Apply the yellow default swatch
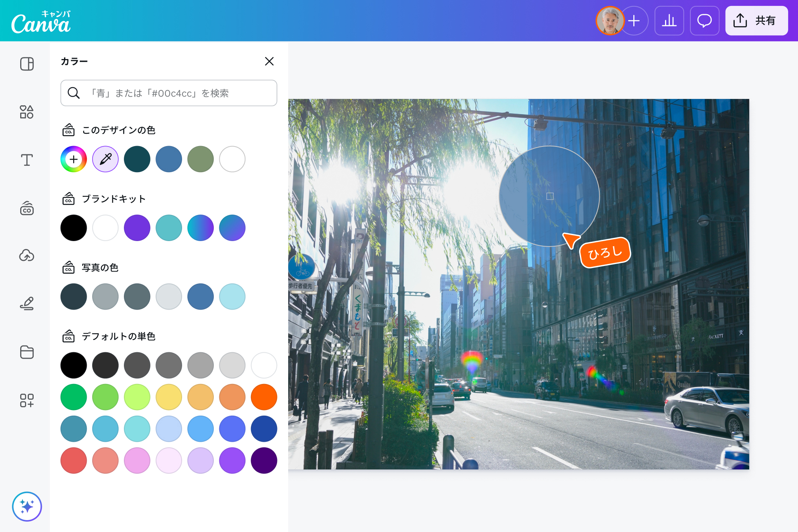The image size is (798, 532). click(x=169, y=397)
